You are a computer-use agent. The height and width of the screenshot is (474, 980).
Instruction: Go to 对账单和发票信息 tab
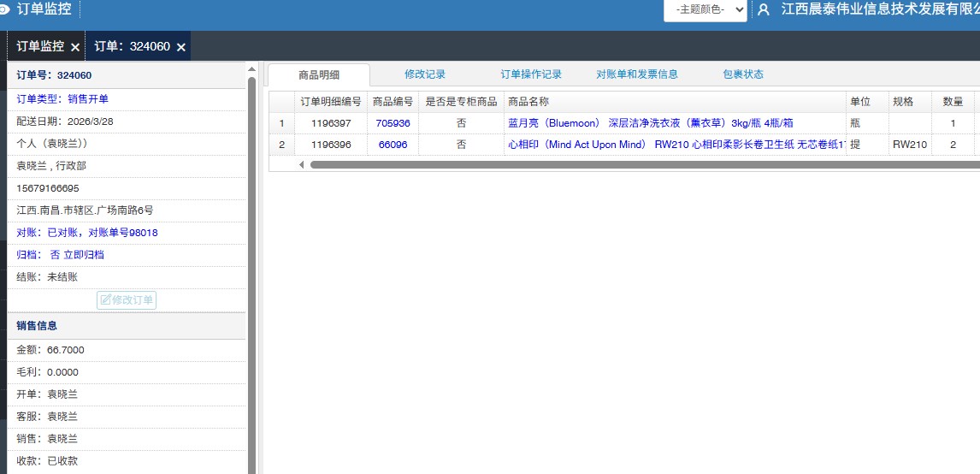point(637,74)
